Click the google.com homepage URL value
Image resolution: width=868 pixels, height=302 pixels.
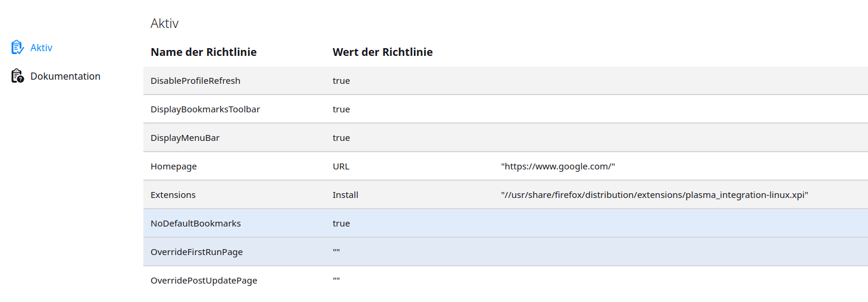pos(557,166)
